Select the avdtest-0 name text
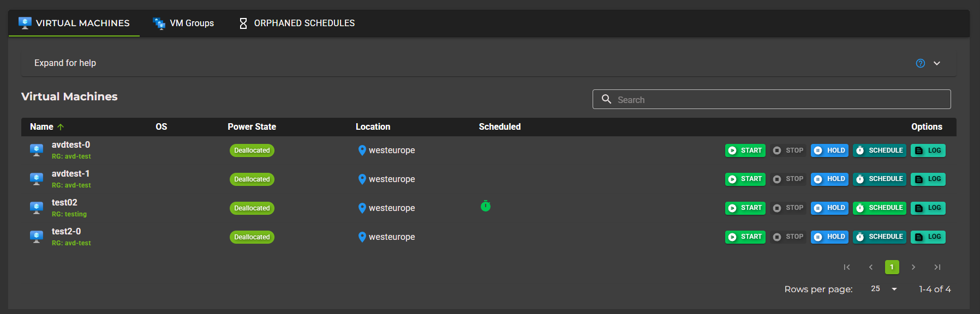 [71, 144]
